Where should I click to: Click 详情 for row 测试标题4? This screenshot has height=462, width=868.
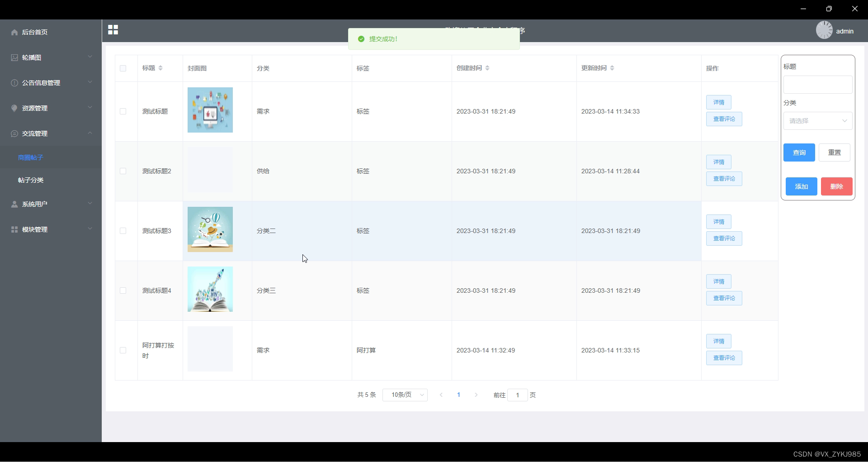click(719, 281)
